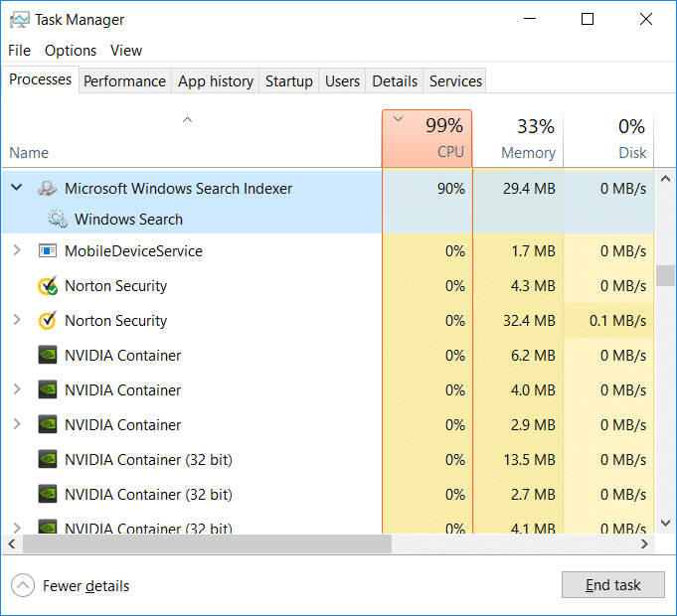
Task: Click the vertical scrollbar thumb
Action: coord(665,275)
